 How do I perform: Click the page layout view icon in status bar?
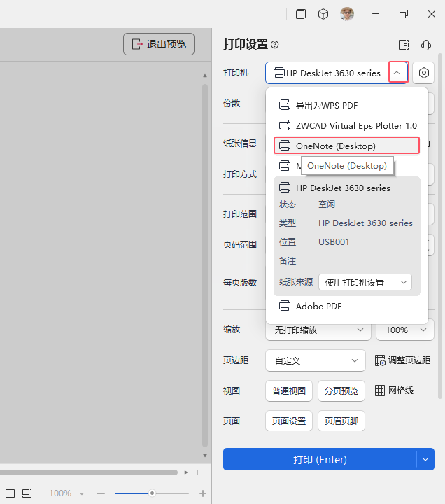pos(27,493)
